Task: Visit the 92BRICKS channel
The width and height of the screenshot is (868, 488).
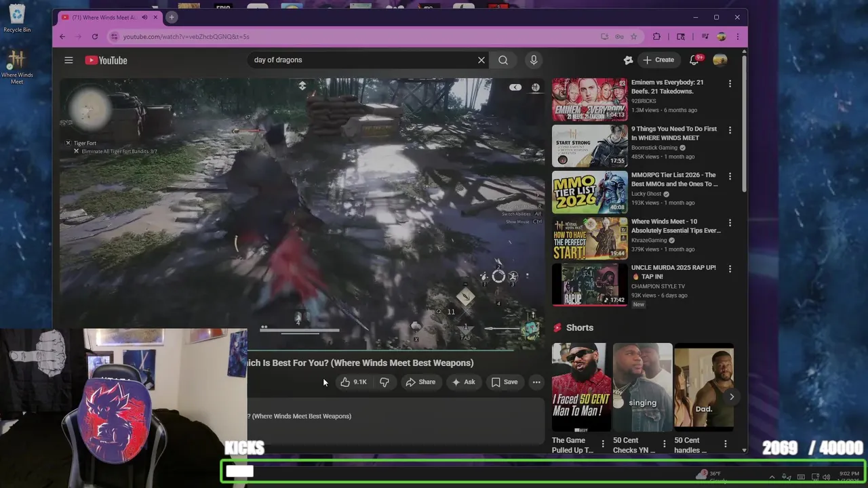Action: (x=644, y=101)
